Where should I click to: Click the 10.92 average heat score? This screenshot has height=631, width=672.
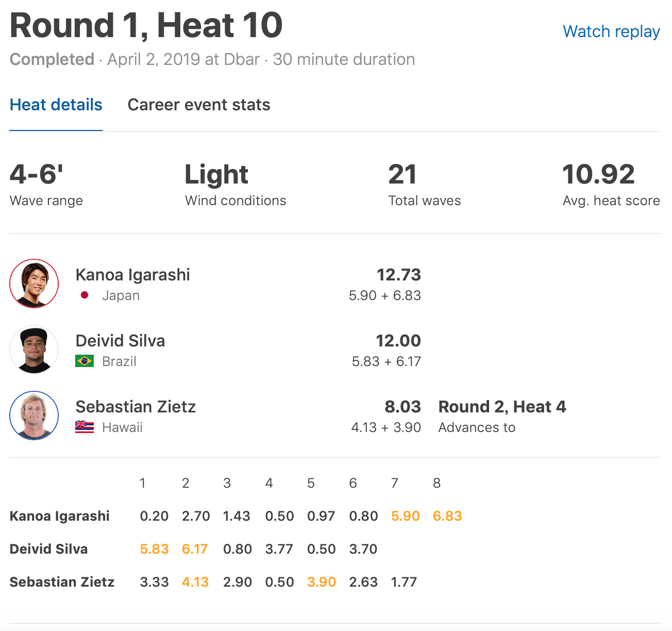(598, 174)
